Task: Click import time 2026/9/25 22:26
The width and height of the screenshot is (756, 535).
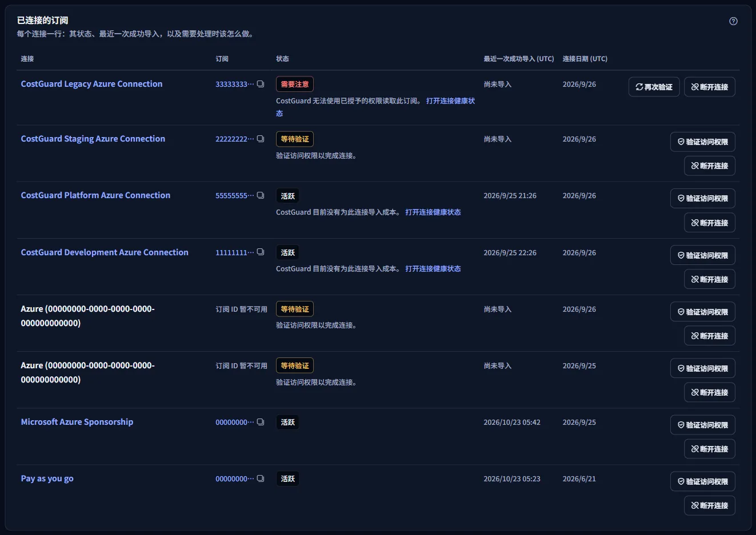Action: (510, 252)
